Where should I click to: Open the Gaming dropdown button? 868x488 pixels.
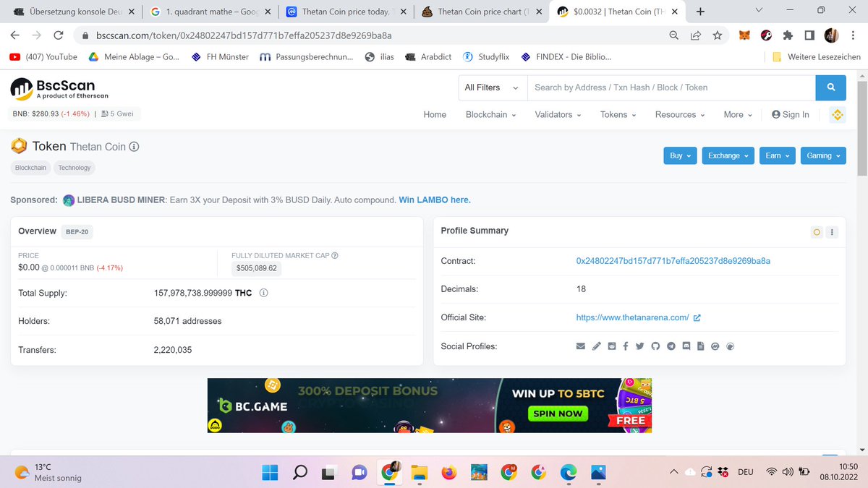point(823,155)
